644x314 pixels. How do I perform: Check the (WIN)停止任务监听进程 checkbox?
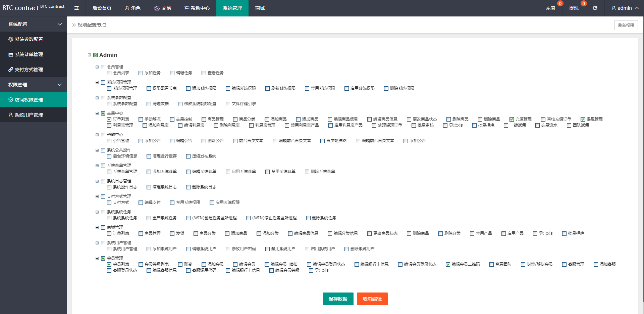(x=248, y=218)
